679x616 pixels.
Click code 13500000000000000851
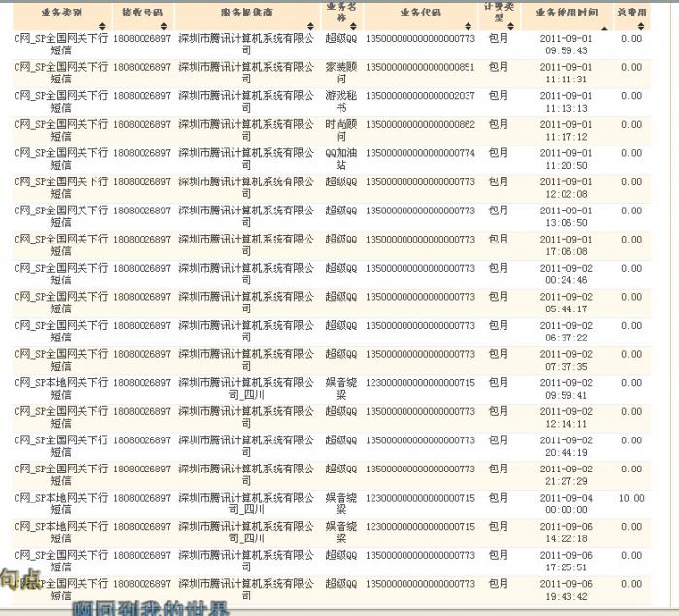click(420, 67)
